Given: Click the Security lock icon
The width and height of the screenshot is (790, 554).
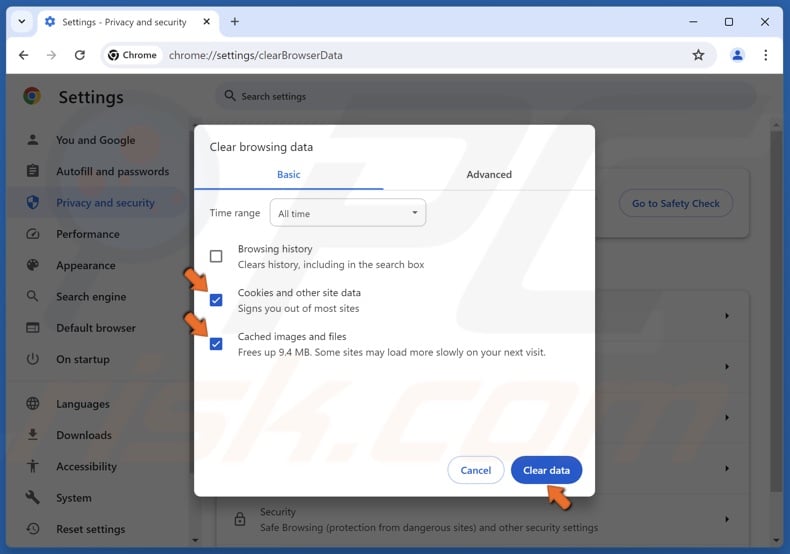Looking at the screenshot, I should [x=240, y=519].
